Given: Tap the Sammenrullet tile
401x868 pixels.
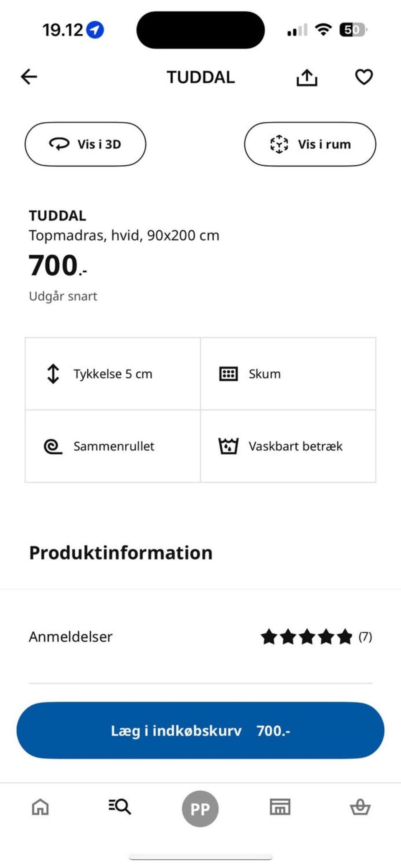Looking at the screenshot, I should (113, 446).
